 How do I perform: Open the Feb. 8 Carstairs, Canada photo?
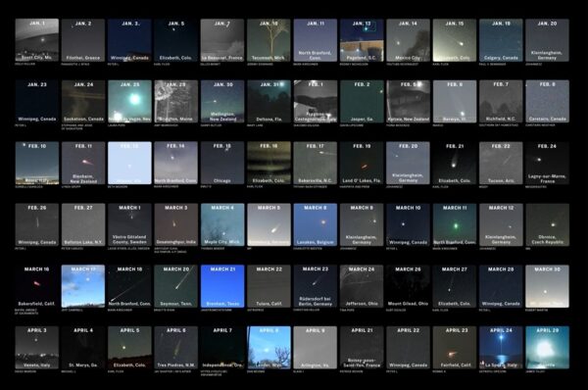tap(548, 101)
